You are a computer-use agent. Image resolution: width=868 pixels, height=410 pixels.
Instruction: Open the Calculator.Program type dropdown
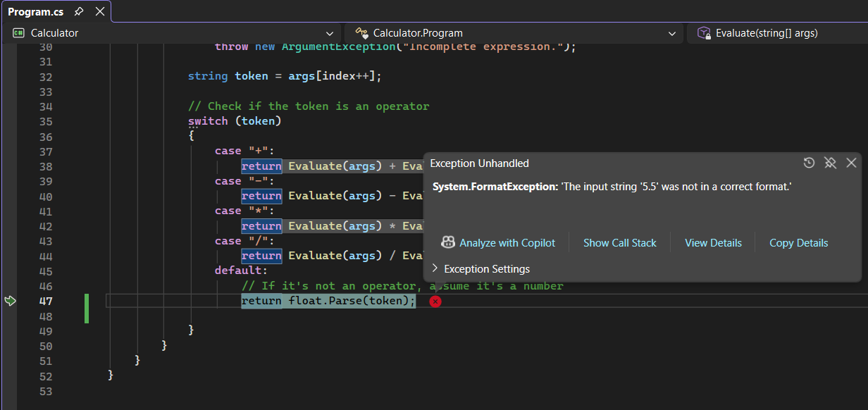671,33
